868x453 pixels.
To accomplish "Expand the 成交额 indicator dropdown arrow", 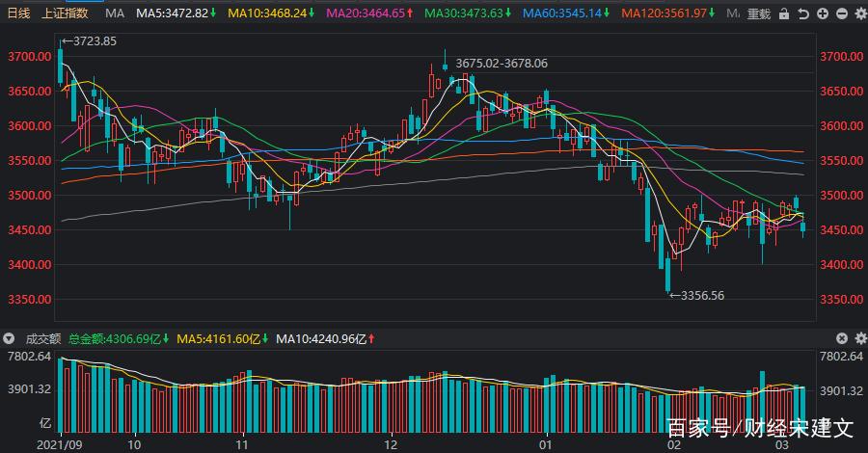I will (x=9, y=338).
